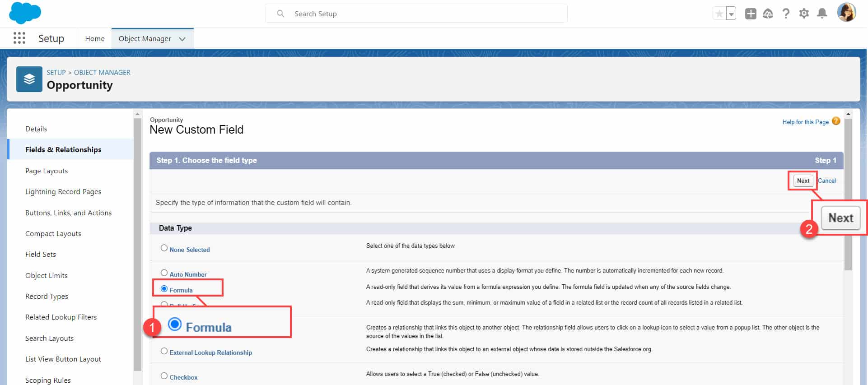Follow the SETUP breadcrumb link

(x=56, y=72)
